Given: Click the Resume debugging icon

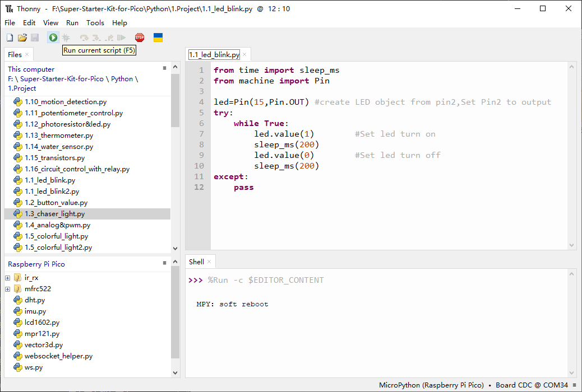Looking at the screenshot, I should pyautogui.click(x=121, y=38).
